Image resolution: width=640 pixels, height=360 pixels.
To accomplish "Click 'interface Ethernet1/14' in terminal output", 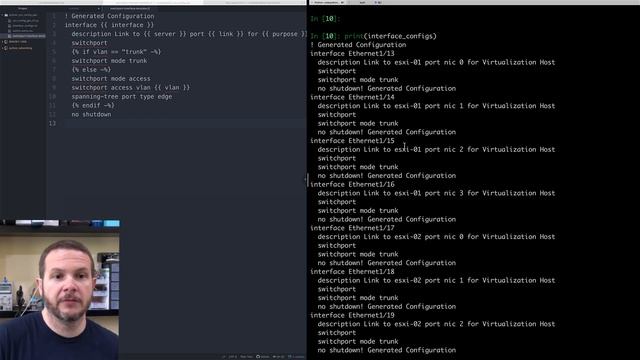I will coord(352,97).
